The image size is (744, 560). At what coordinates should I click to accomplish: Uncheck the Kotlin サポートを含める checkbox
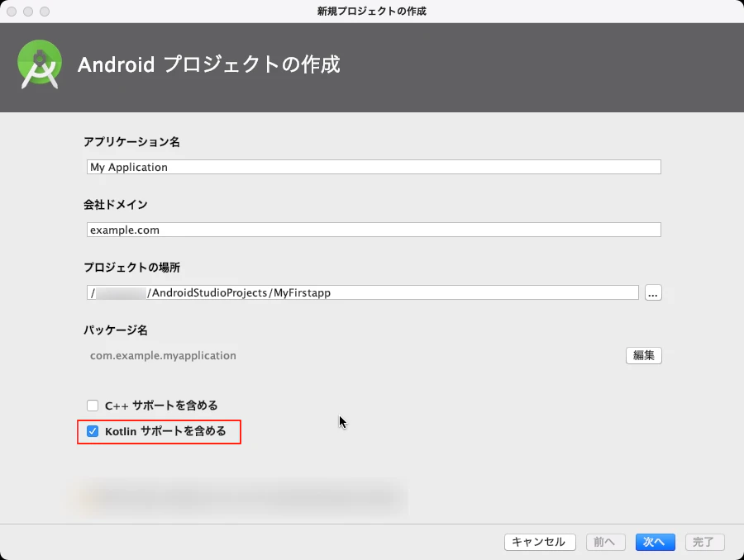coord(93,431)
